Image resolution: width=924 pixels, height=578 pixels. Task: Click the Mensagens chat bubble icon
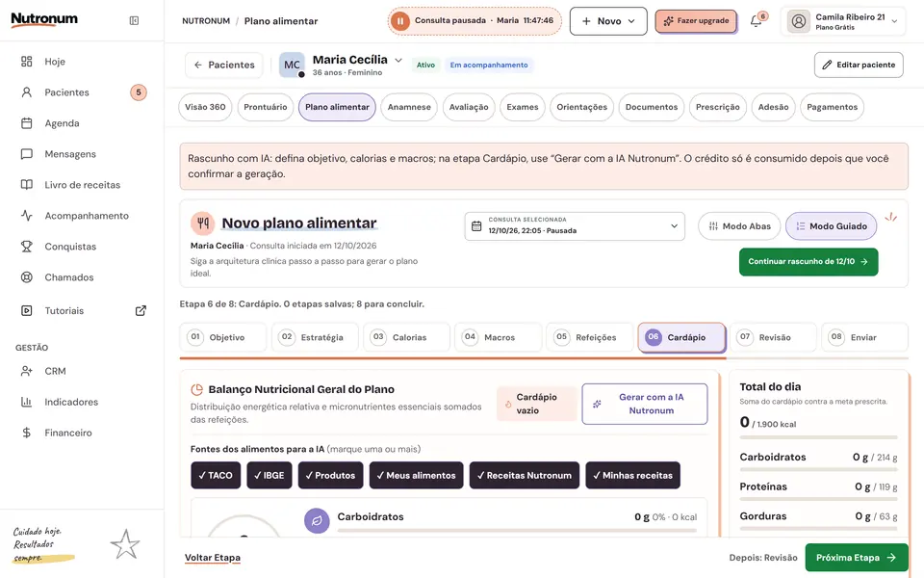(27, 154)
